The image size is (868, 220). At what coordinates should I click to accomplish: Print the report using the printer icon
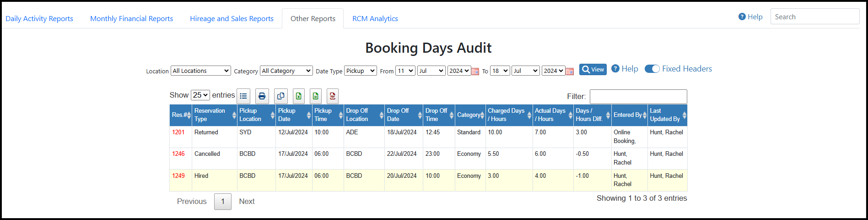click(262, 96)
